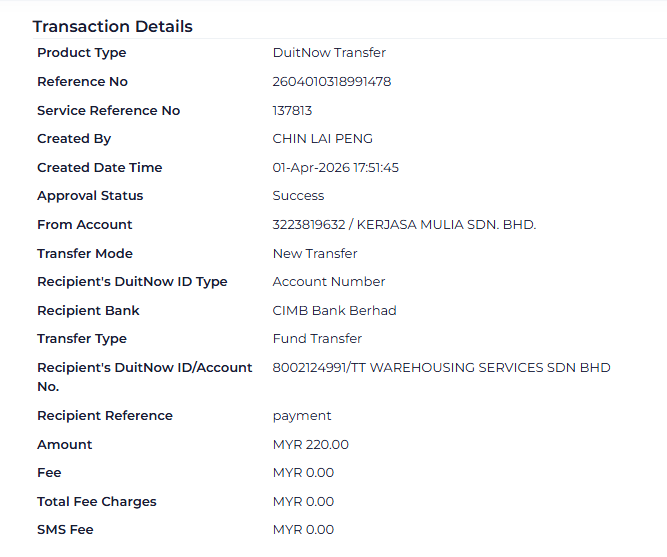
Task: Click the Success approval status value
Action: coord(298,196)
